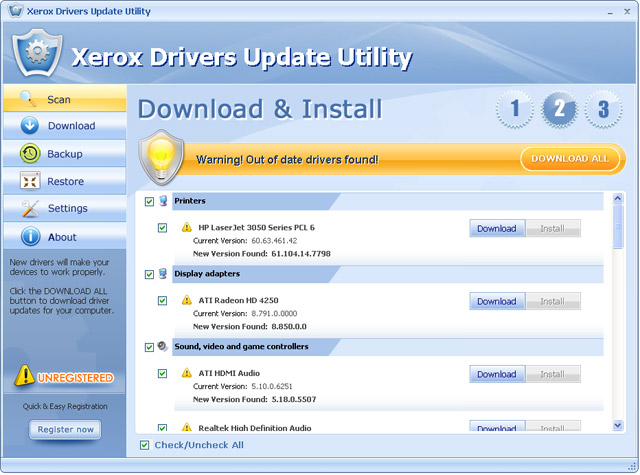The image size is (640, 475).
Task: Click the green Backup clock icon
Action: (x=30, y=153)
